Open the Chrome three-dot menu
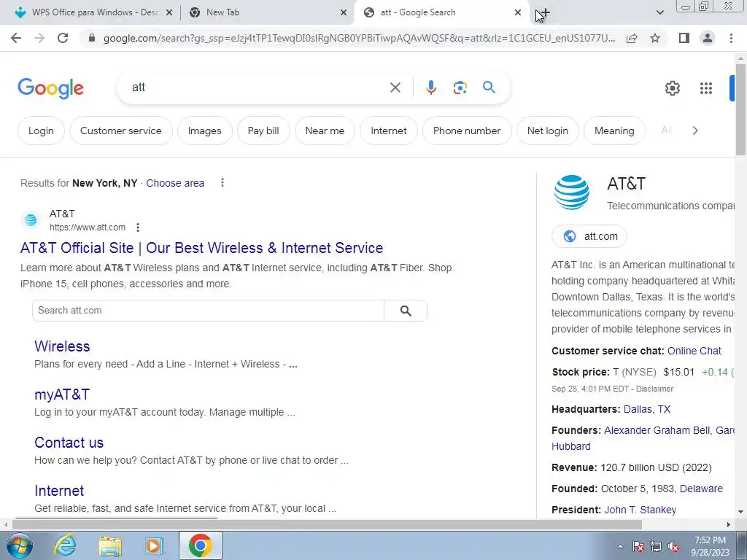The height and width of the screenshot is (560, 747). [731, 38]
